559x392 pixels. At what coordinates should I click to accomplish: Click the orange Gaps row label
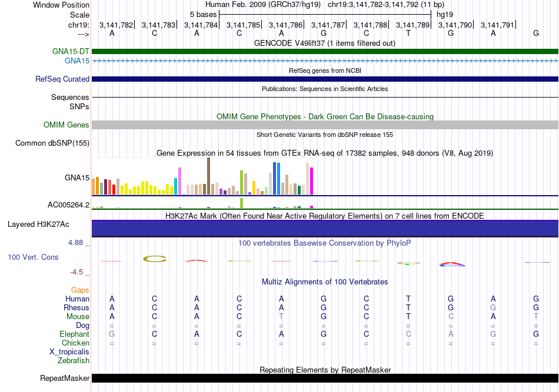[x=80, y=290]
